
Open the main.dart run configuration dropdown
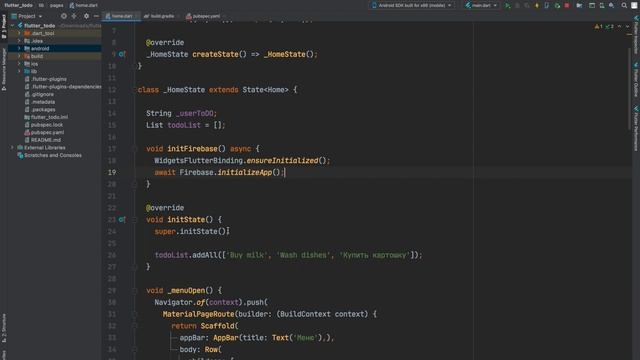pos(482,6)
